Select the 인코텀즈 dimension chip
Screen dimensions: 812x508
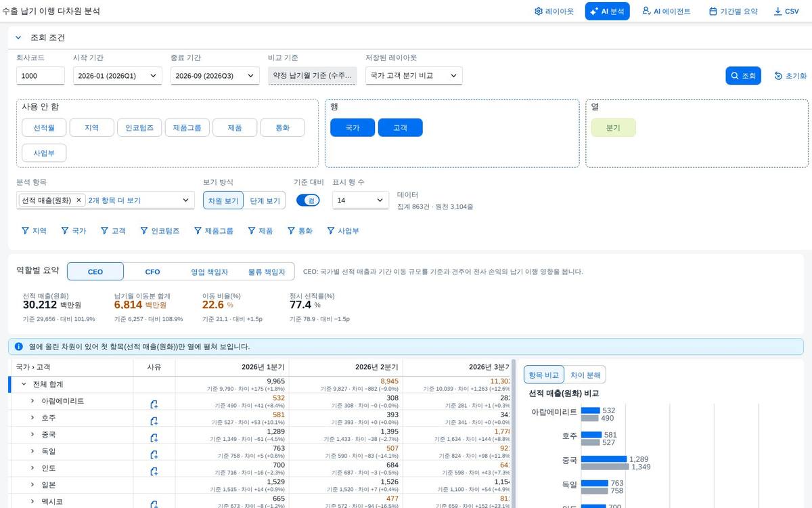coord(139,127)
